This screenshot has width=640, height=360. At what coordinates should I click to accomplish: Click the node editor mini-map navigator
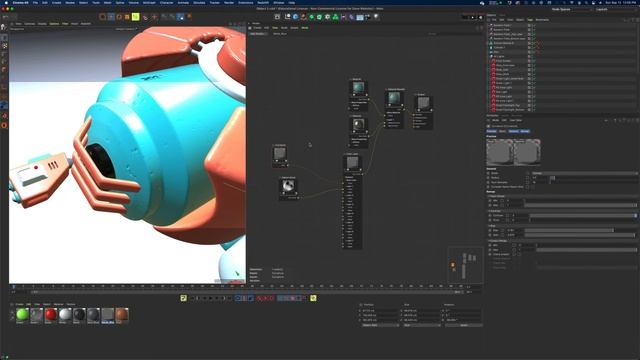pos(465,264)
